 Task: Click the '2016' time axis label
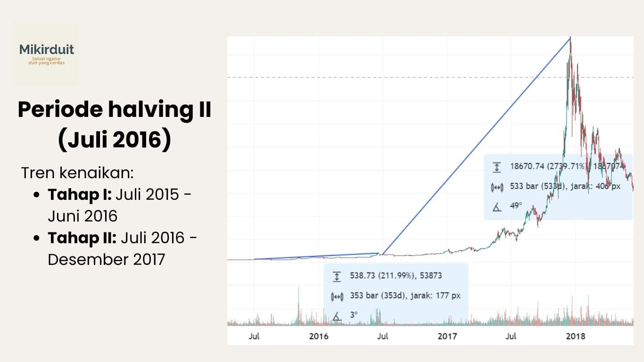(319, 337)
